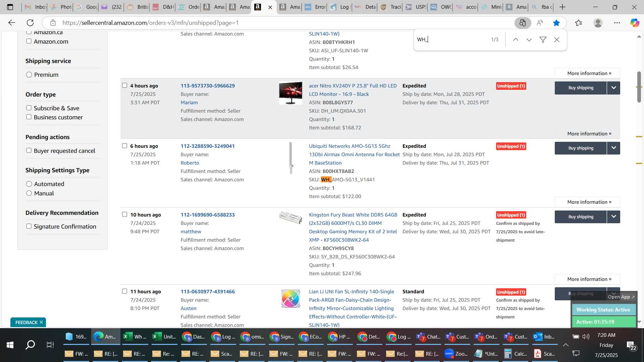Check the Subscribe & Save order type
Viewport: 644px width, 362px height.
pos(29,108)
